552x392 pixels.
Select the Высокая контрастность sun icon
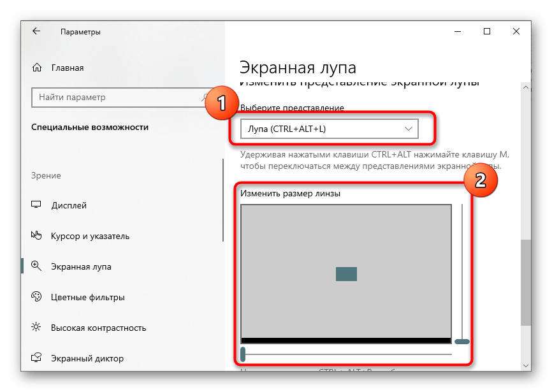(36, 328)
